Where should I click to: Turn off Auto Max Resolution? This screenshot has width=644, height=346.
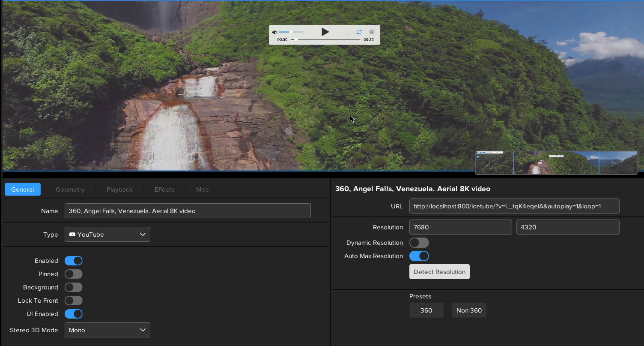(419, 256)
